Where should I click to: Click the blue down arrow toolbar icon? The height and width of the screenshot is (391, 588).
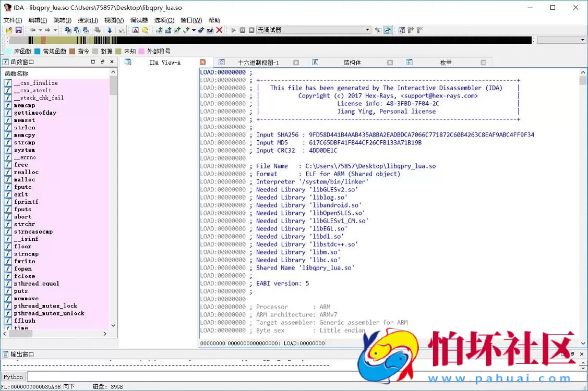pos(110,30)
